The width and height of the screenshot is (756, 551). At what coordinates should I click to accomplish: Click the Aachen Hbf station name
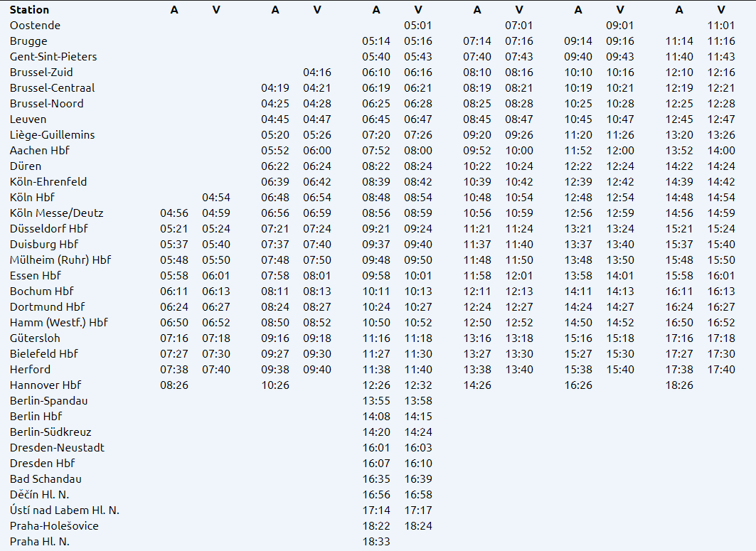coord(40,151)
